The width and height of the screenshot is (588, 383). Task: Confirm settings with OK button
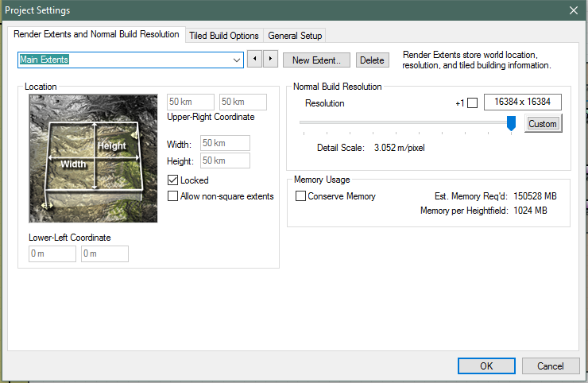(x=486, y=366)
